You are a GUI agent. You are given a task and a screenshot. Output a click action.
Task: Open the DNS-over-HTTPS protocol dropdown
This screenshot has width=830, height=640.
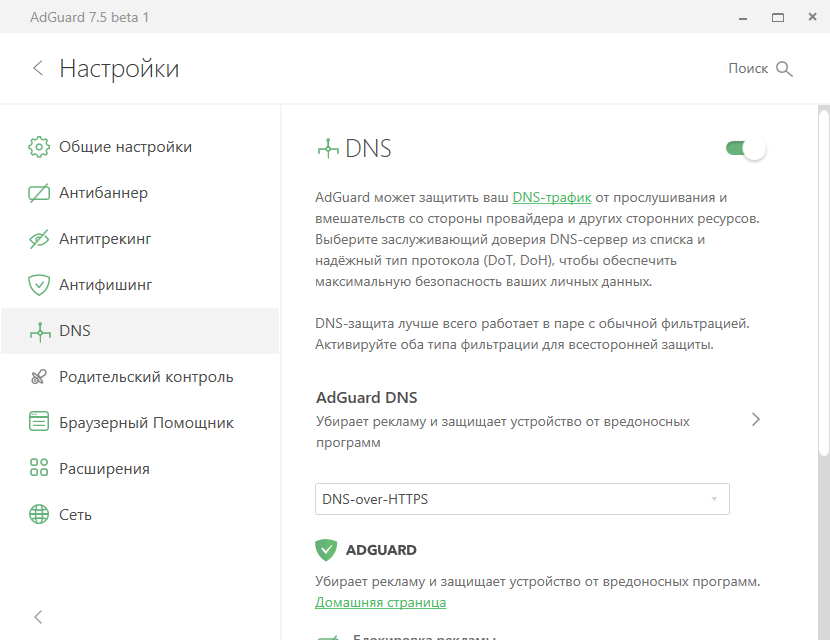pyautogui.click(x=522, y=499)
